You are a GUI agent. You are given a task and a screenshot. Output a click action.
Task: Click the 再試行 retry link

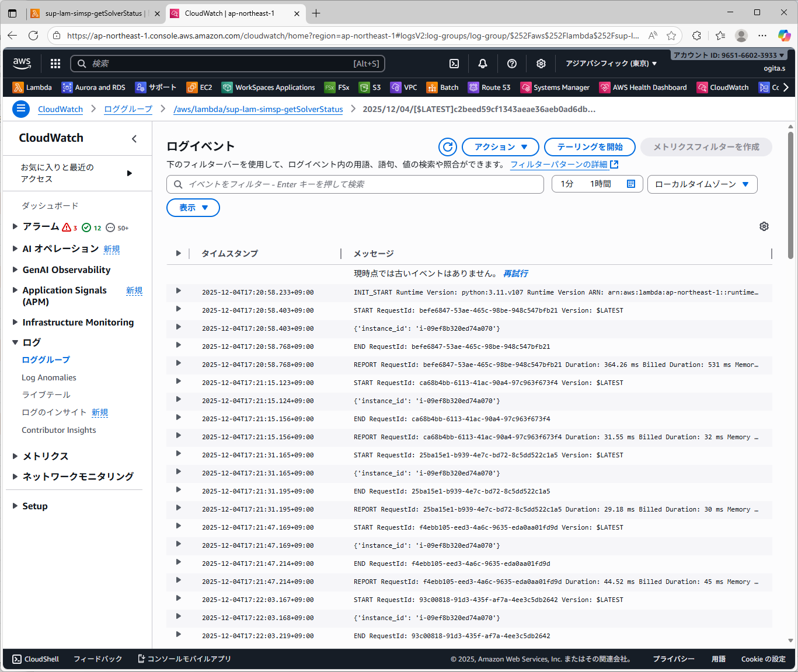coord(515,274)
